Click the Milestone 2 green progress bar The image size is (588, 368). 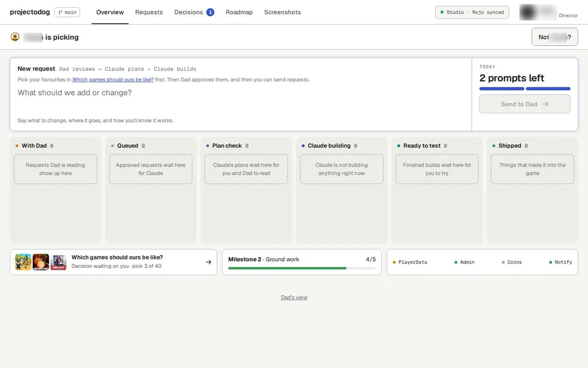click(302, 268)
